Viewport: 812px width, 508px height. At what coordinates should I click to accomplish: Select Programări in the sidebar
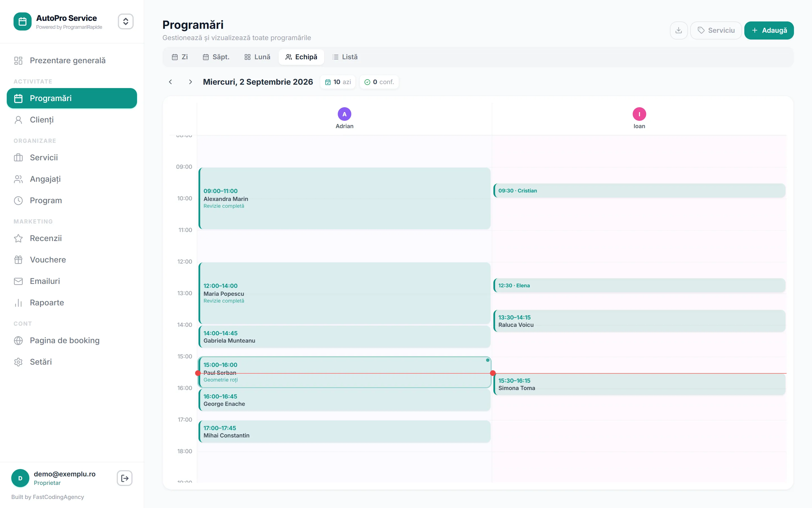tap(72, 98)
